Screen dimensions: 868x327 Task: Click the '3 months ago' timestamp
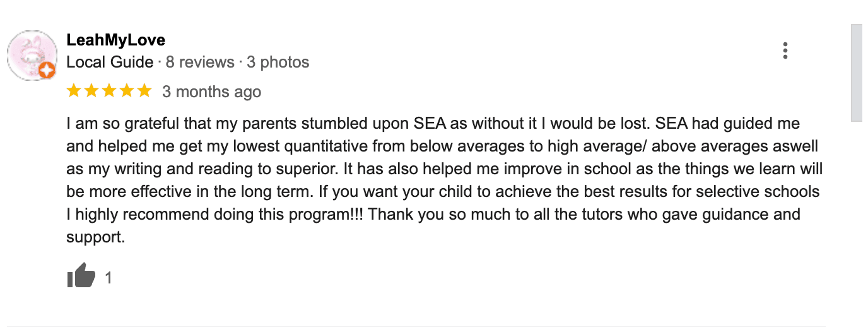tap(211, 92)
